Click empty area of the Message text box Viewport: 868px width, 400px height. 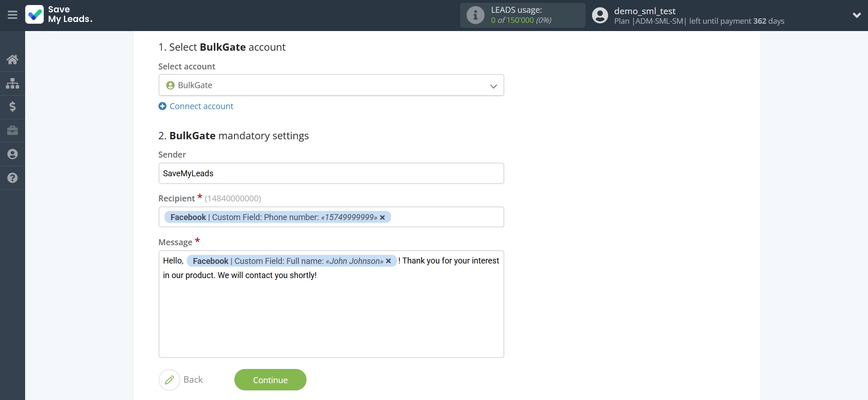pos(331,320)
